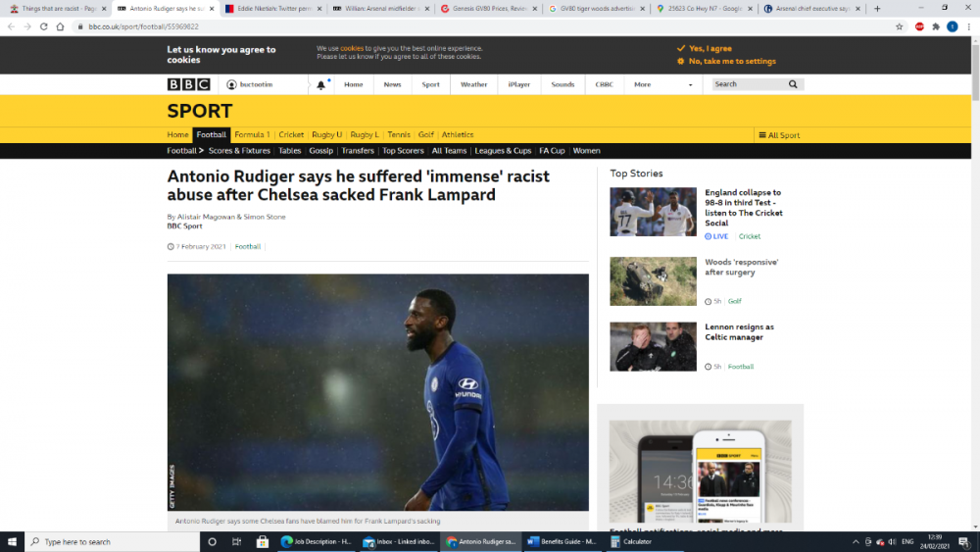Click the Football tag under article date
Screen dimensions: 980x552
[x=248, y=247]
